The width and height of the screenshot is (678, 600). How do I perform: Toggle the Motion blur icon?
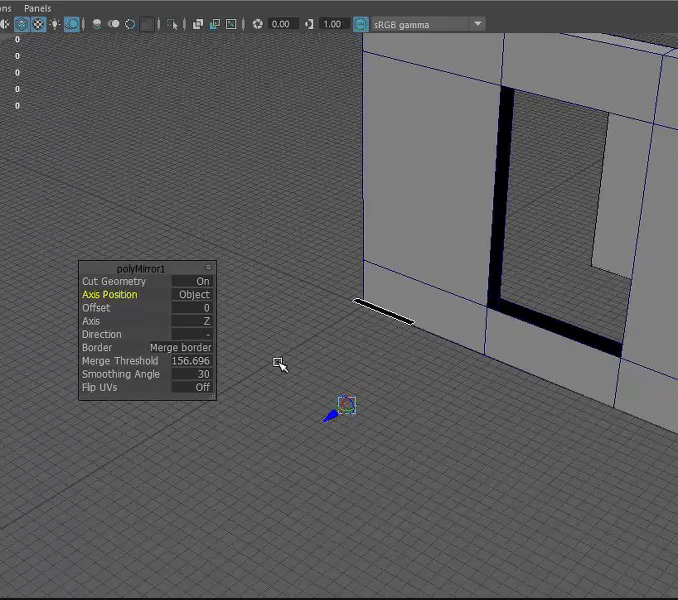click(114, 24)
